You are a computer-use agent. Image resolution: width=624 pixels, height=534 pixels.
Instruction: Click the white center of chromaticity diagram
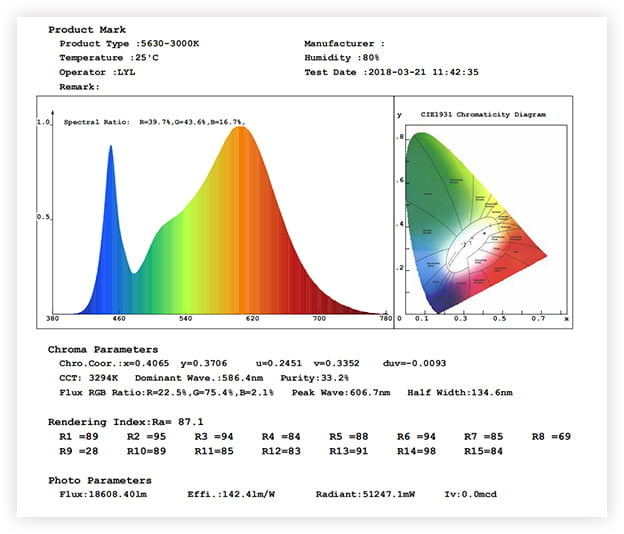pos(468,241)
